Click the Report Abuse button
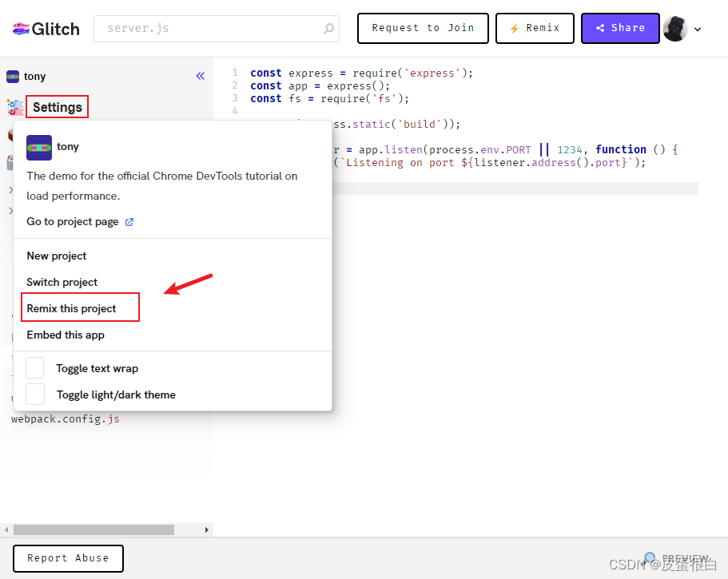728x579 pixels. tap(68, 558)
